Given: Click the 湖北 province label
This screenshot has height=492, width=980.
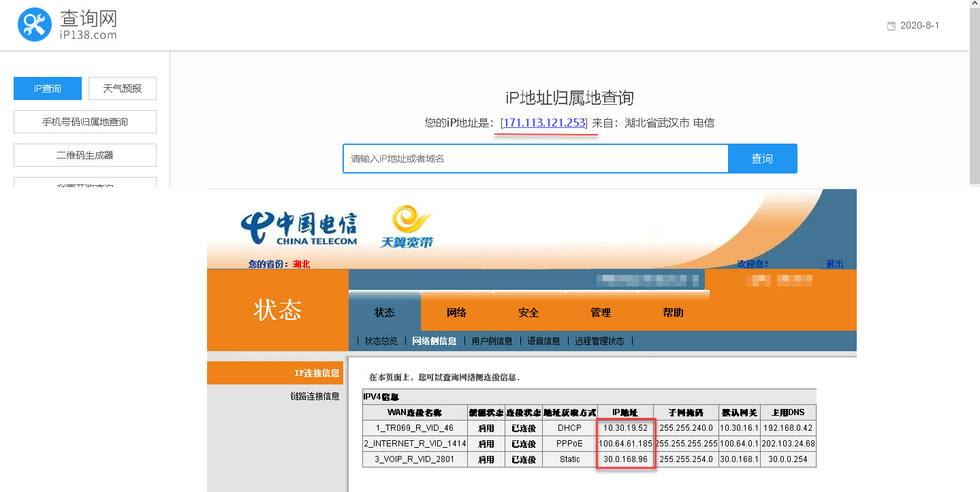Looking at the screenshot, I should (x=301, y=264).
